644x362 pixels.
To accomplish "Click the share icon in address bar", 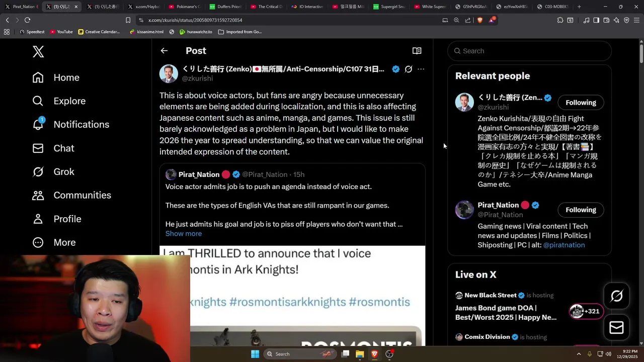I will [x=468, y=20].
